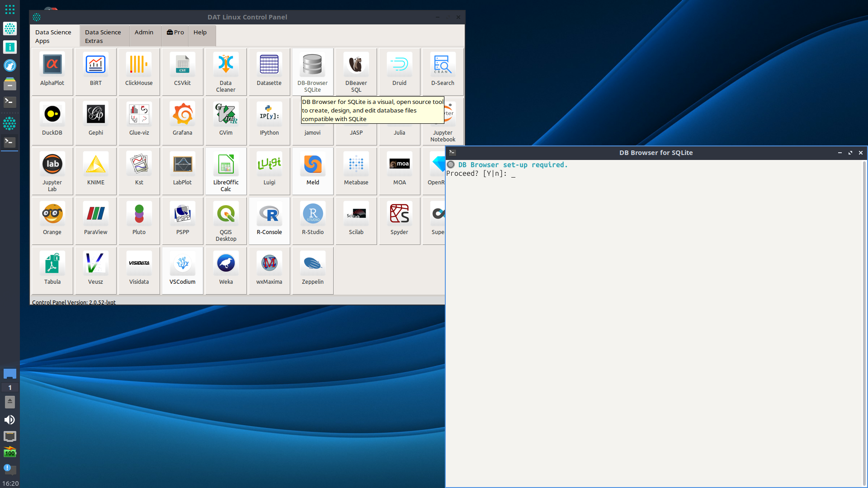Open Jupyter Lab

click(52, 171)
